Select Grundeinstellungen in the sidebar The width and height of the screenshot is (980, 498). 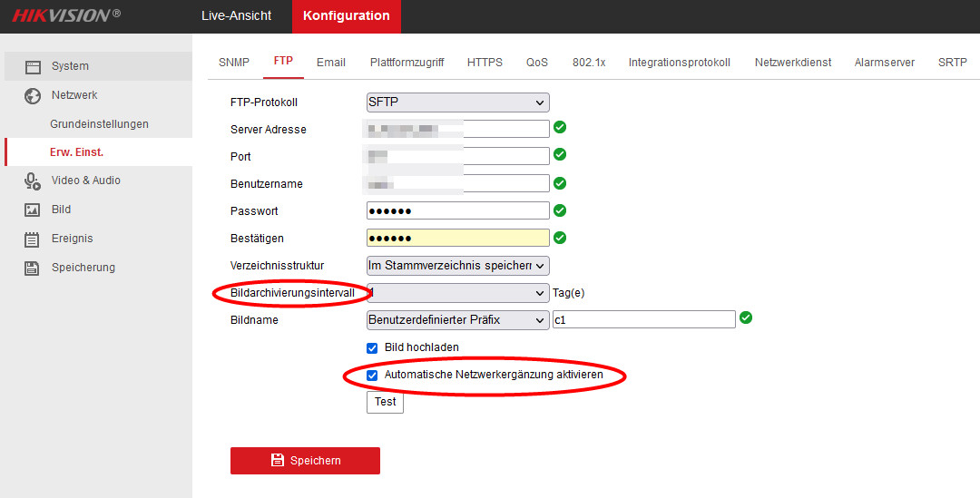99,124
